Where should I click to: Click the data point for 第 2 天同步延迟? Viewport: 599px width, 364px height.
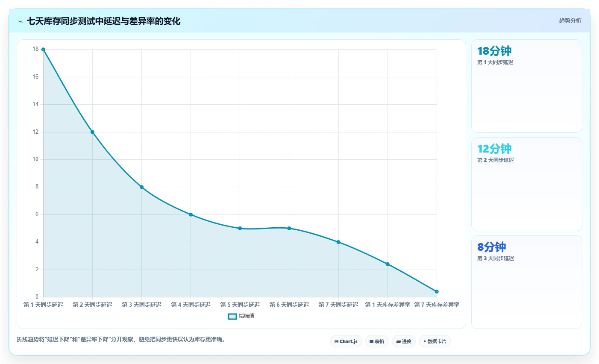point(92,132)
